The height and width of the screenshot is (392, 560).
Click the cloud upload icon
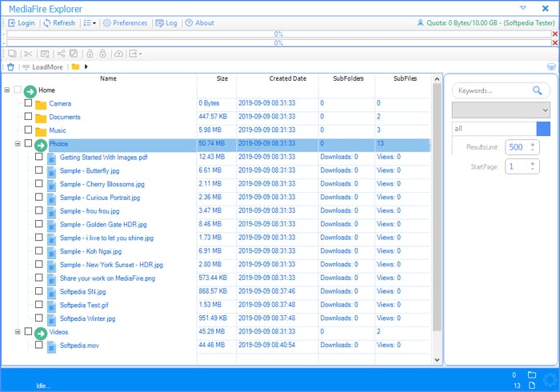[x=119, y=54]
